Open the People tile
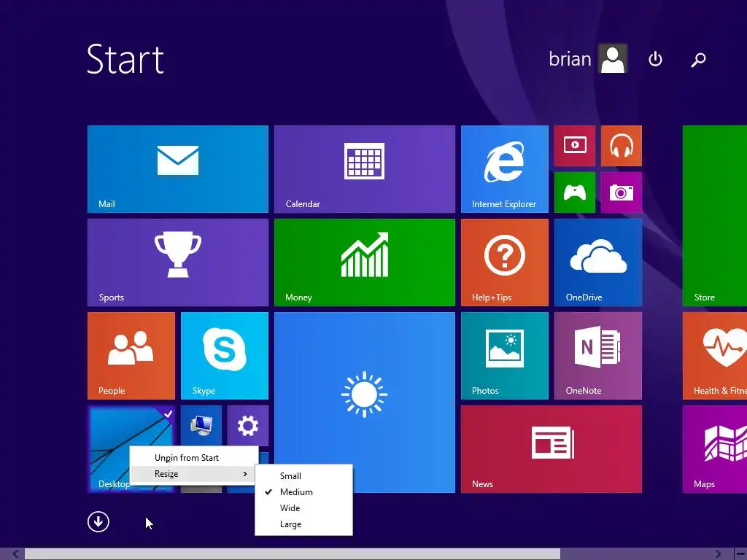The image size is (747, 560). 131,356
